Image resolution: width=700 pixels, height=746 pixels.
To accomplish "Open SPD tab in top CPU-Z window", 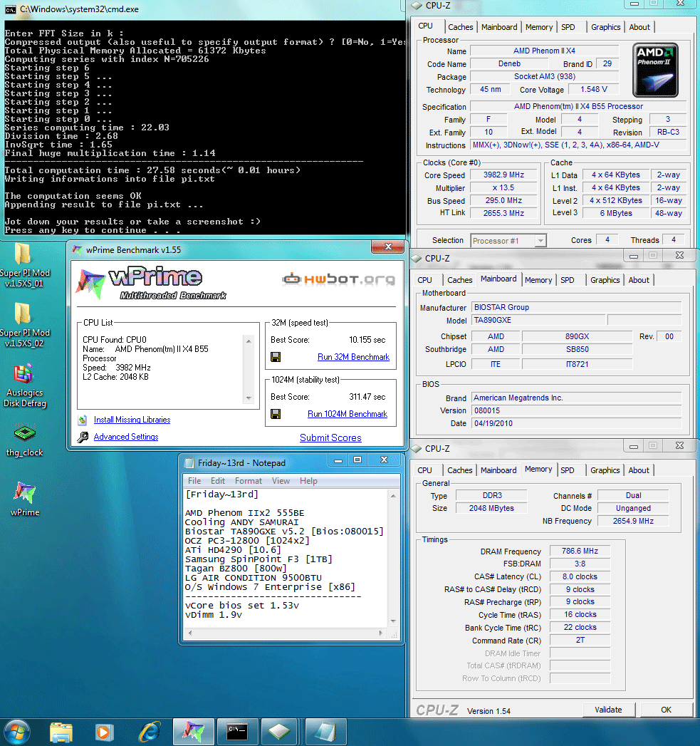I will 568,27.
